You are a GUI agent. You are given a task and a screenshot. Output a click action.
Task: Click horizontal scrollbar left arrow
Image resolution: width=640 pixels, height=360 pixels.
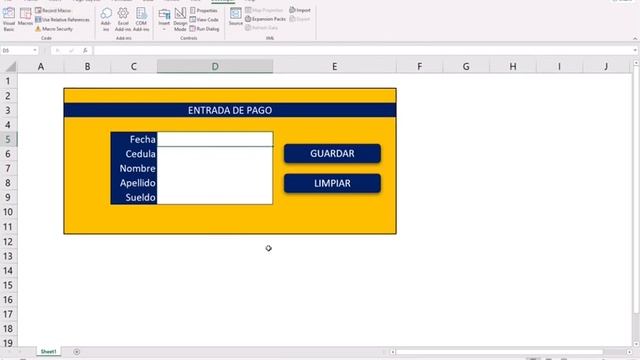click(392, 352)
